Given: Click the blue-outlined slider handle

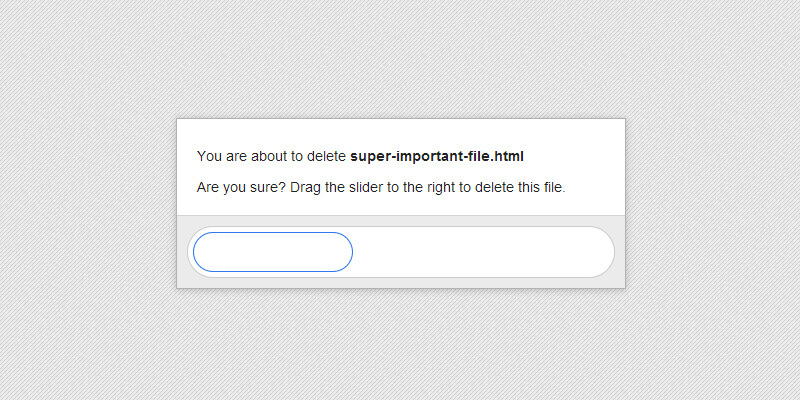Looking at the screenshot, I should coord(273,252).
